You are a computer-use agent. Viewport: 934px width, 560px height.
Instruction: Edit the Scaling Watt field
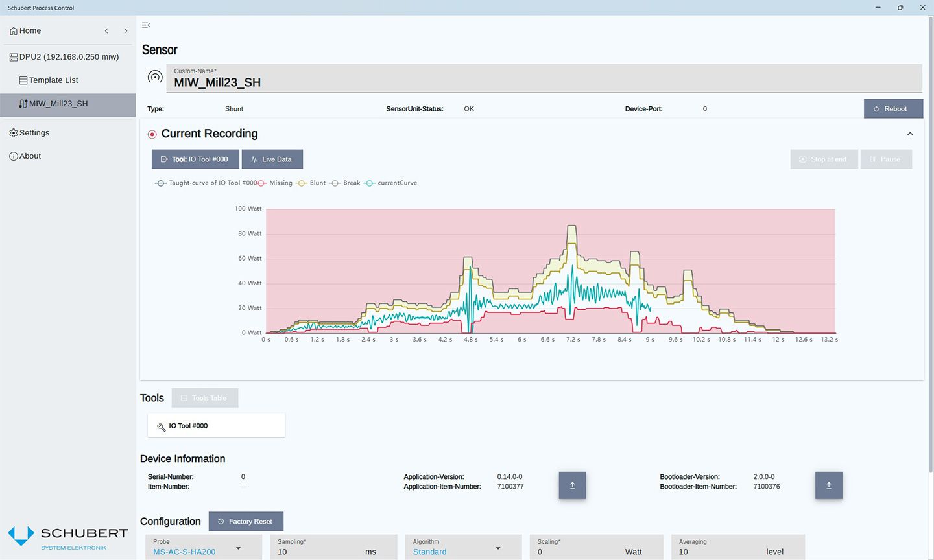coord(597,547)
